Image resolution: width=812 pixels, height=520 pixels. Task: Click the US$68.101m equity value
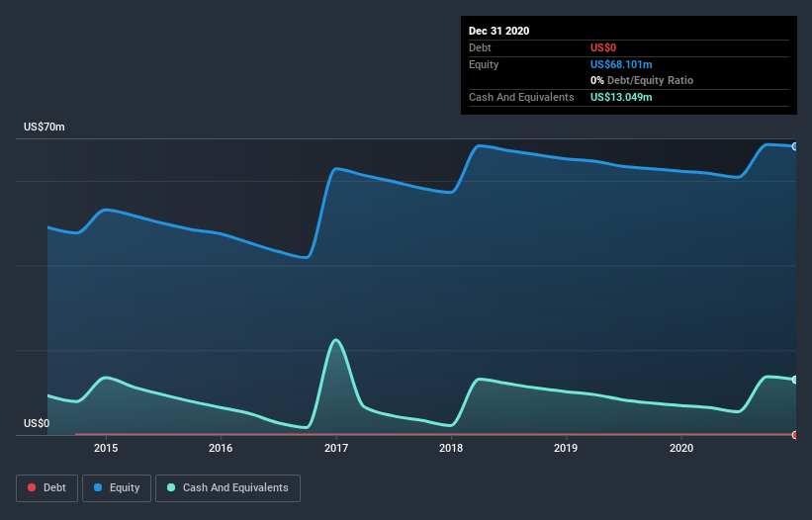pos(621,64)
